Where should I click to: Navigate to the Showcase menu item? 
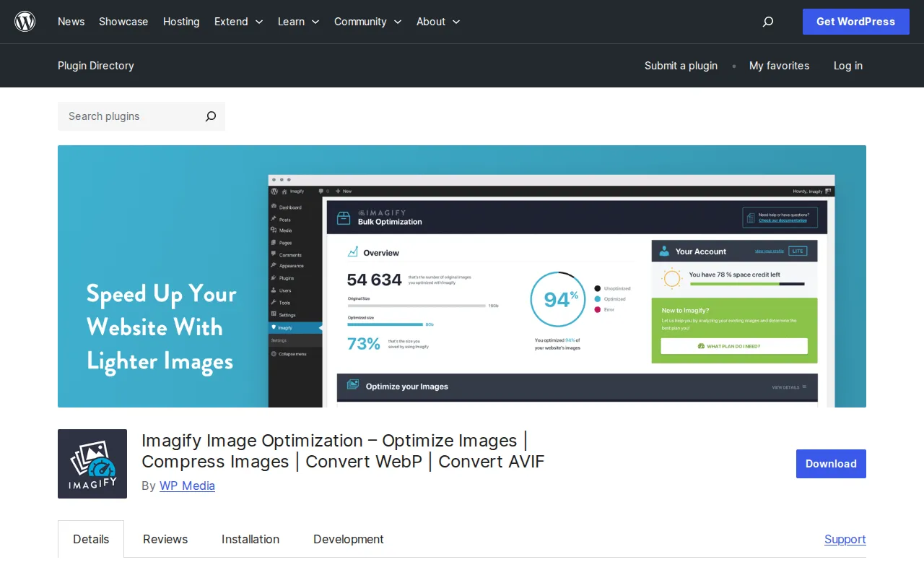tap(123, 22)
